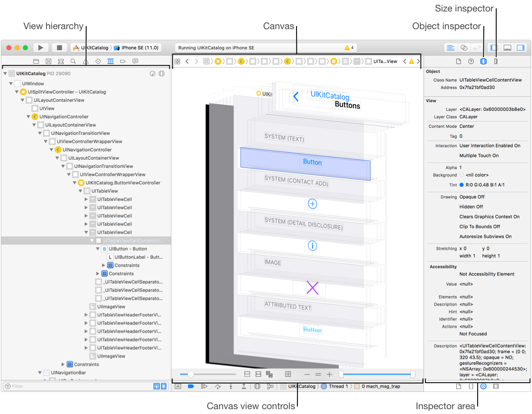Collapse the UITableView tree node

pos(80,191)
